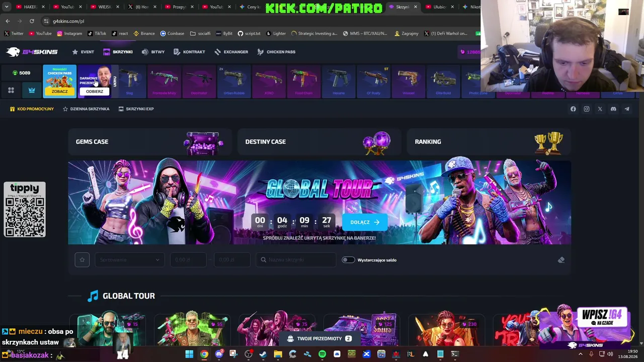Toggle Wystarczające saldo switch
The image size is (644, 362).
(348, 260)
